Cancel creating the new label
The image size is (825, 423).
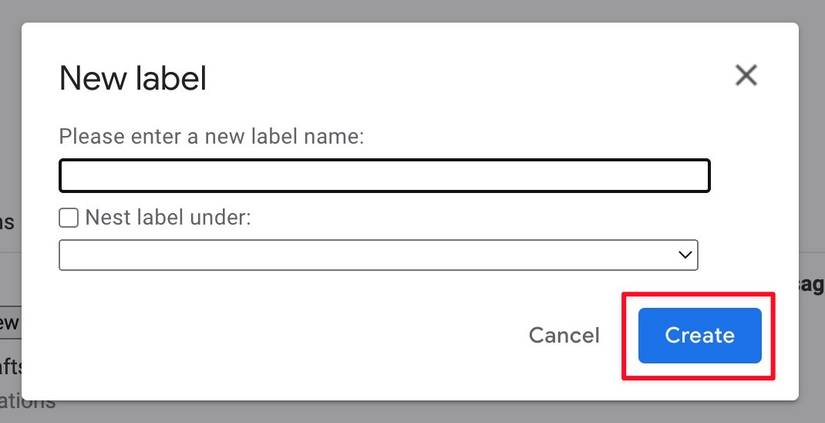click(564, 335)
